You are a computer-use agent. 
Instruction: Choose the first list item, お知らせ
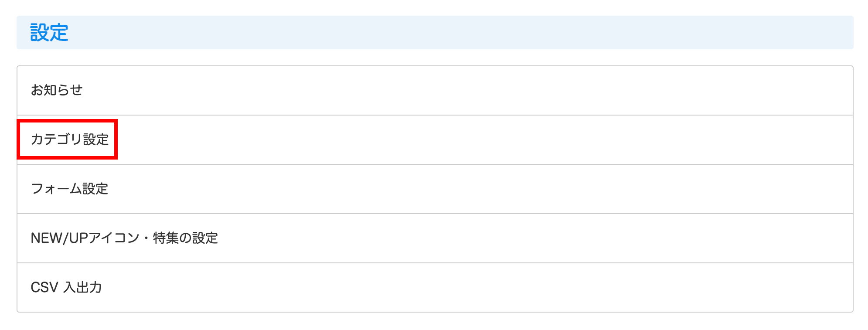pyautogui.click(x=57, y=90)
